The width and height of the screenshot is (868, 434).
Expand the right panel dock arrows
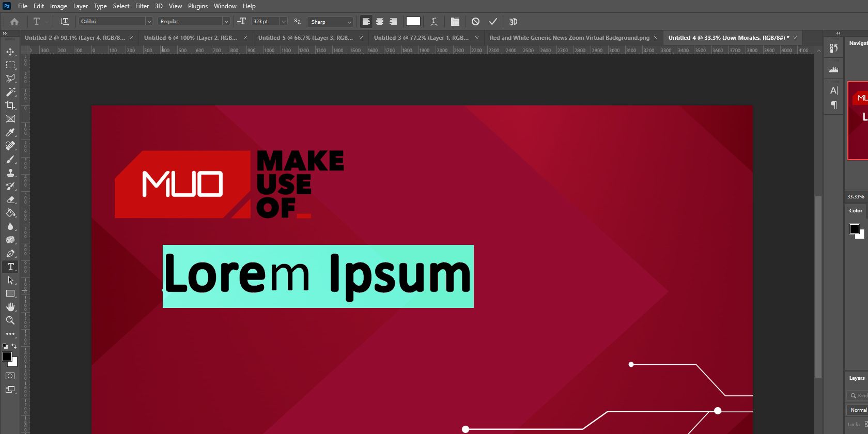point(839,33)
